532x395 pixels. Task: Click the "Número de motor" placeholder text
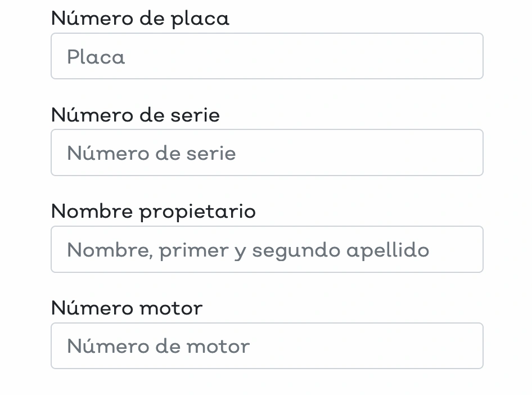click(x=158, y=346)
